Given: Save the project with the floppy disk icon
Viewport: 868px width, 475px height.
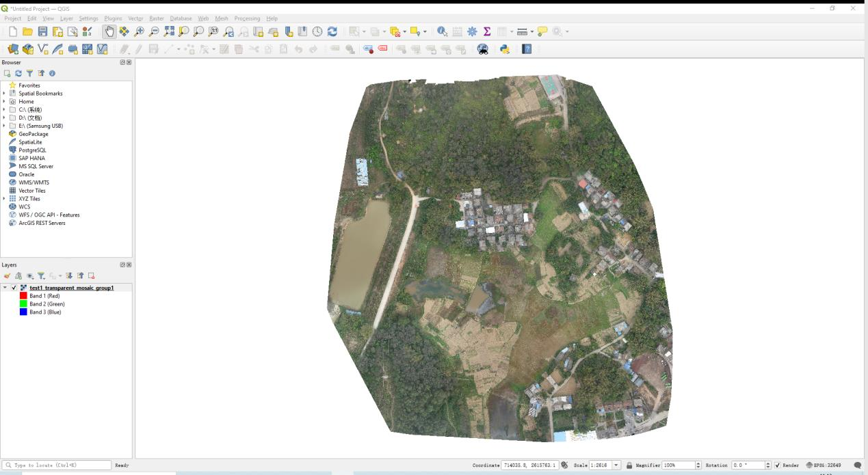Looking at the screenshot, I should tap(42, 31).
